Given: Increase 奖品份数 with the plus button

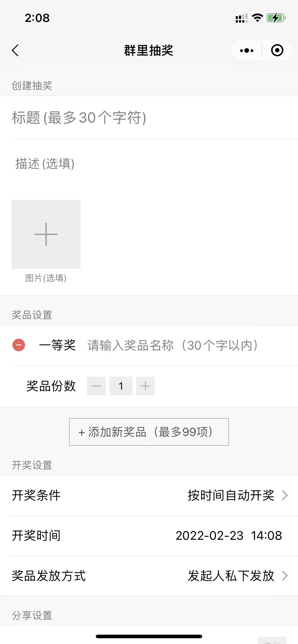Looking at the screenshot, I should 145,386.
